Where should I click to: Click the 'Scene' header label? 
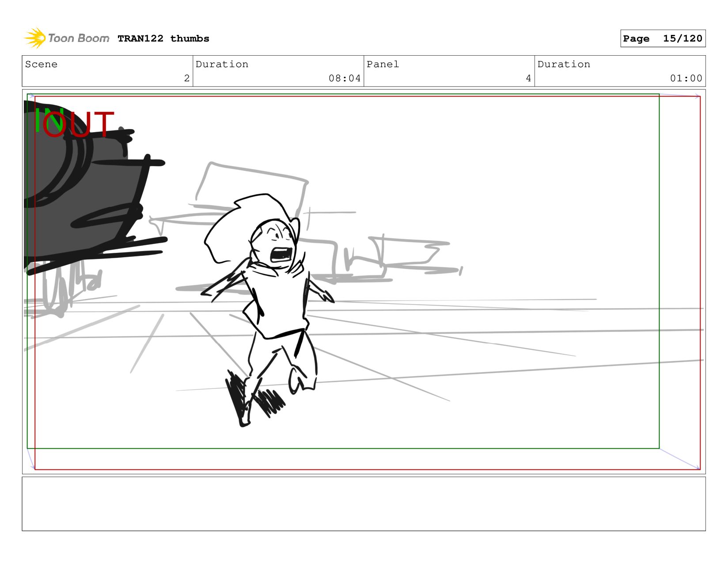click(41, 64)
